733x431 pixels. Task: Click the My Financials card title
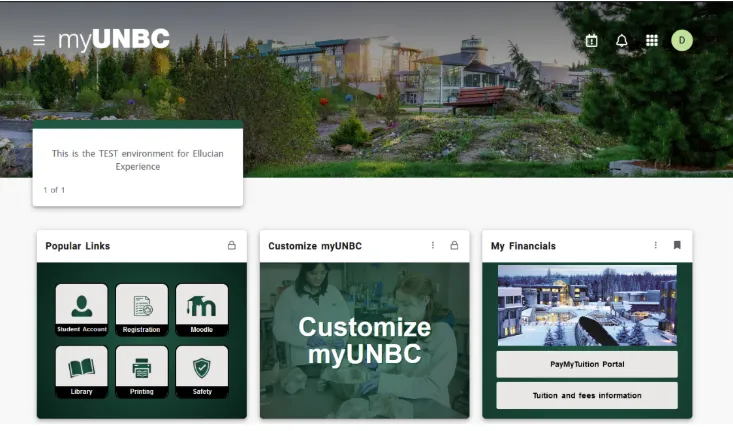523,246
